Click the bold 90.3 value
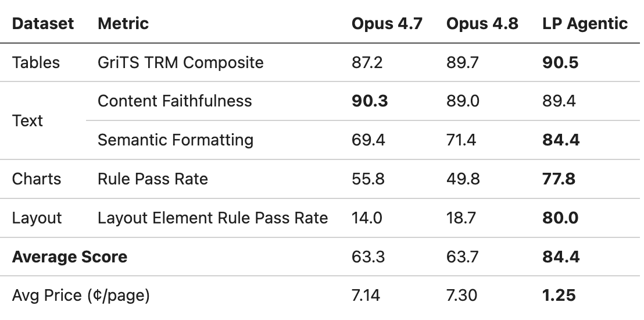 pyautogui.click(x=370, y=101)
